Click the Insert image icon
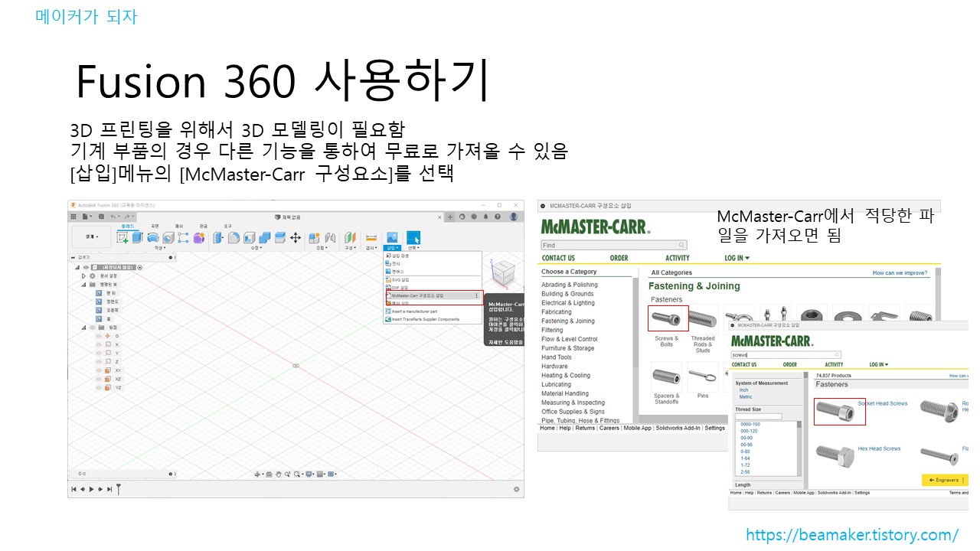The width and height of the screenshot is (980, 551). (x=392, y=237)
